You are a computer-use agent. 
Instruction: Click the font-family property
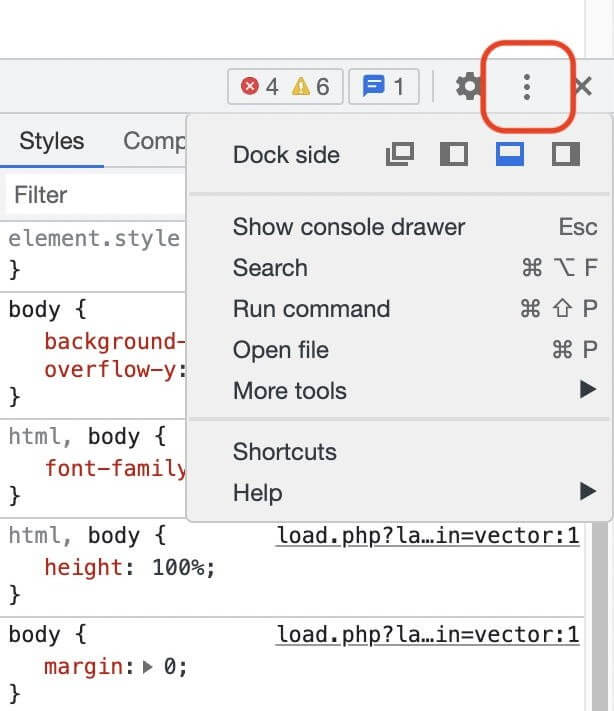coord(115,468)
